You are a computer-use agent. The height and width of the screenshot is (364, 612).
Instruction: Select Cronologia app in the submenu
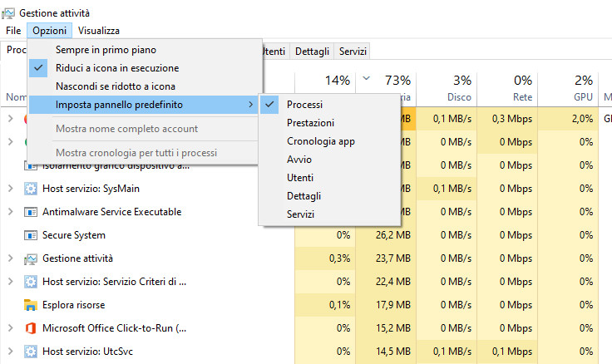pyautogui.click(x=320, y=141)
